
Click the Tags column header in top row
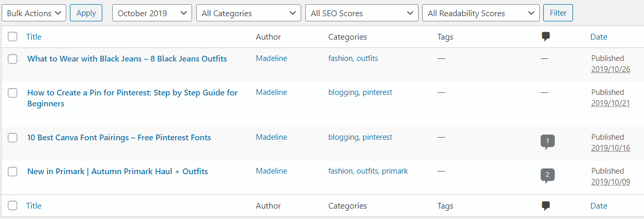445,37
